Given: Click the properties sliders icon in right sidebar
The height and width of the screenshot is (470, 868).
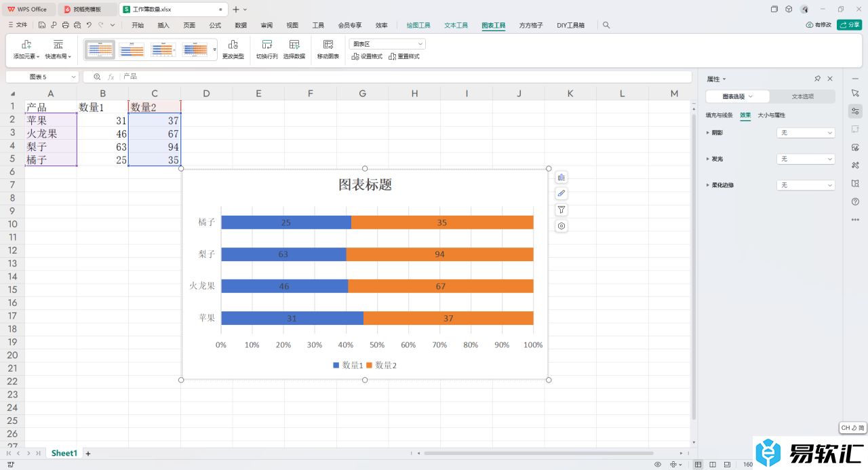Looking at the screenshot, I should click(855, 111).
